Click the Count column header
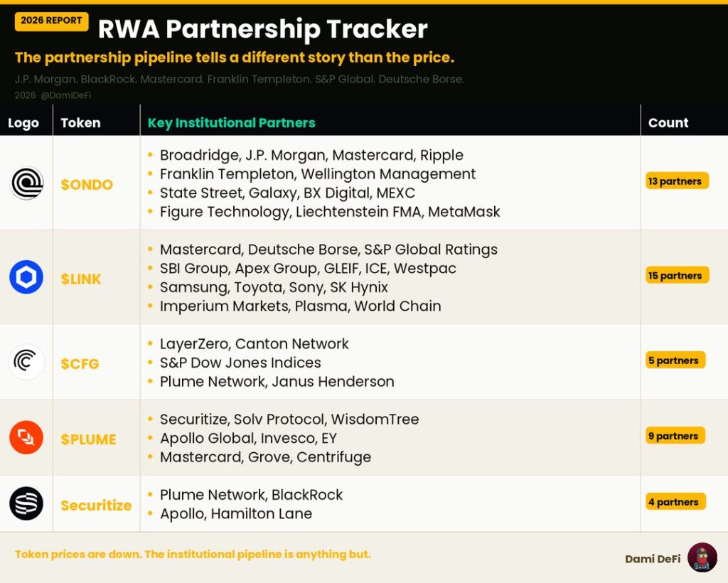Image resolution: width=728 pixels, height=583 pixels. [x=668, y=123]
